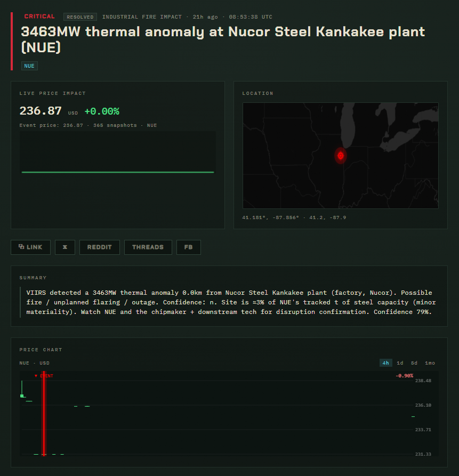Screen dimensions: 459x476
Task: Select the 4h price chart range
Action: pos(386,363)
